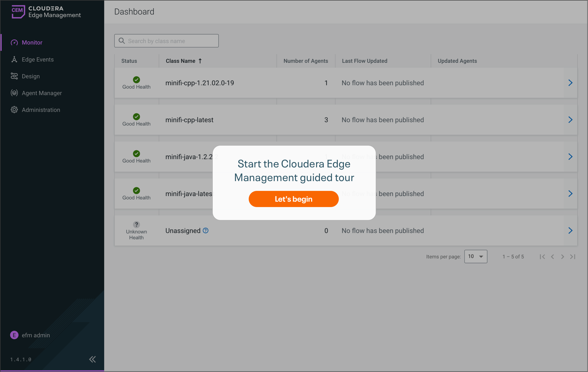Screen dimensions: 588x372
Task: Expand the Unassigned row chevron
Action: [x=570, y=231]
